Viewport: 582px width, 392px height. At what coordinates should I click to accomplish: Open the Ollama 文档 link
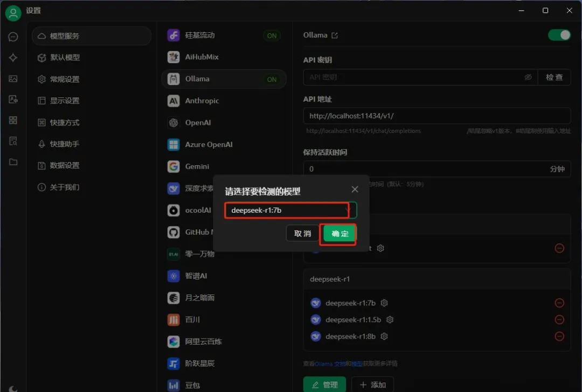point(330,364)
